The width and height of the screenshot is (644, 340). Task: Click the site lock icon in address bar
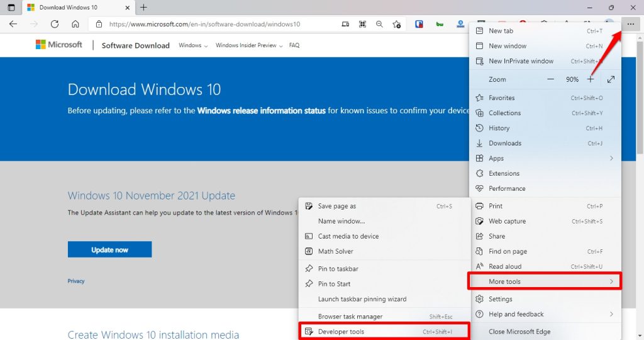(x=99, y=24)
